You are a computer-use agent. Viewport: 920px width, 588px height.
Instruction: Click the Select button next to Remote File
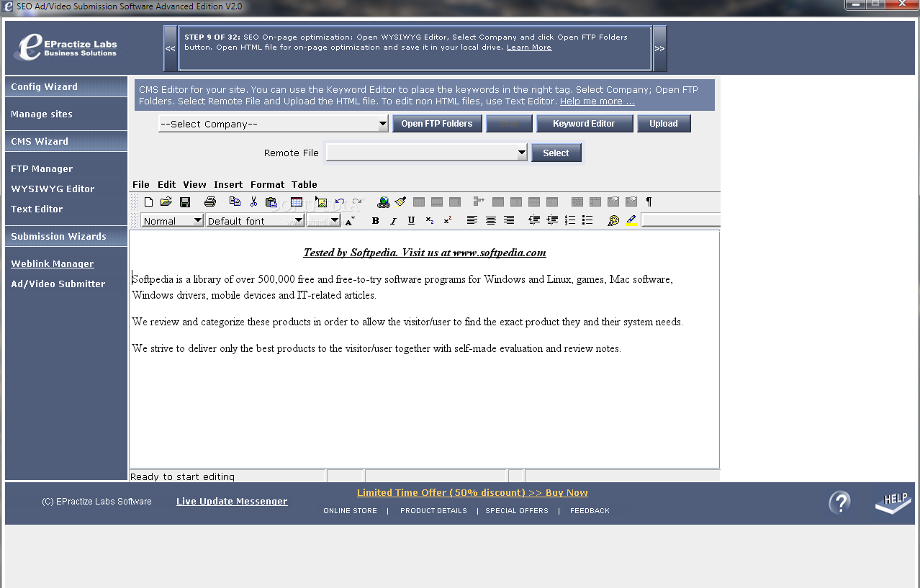click(x=556, y=153)
